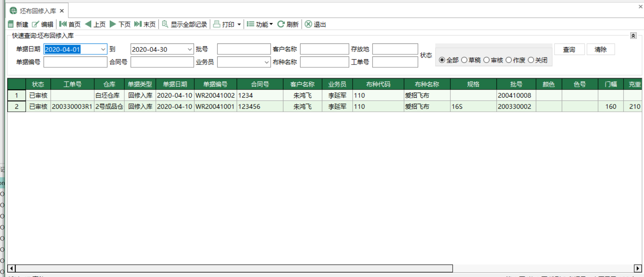Refresh the list with 刷新
The height and width of the screenshot is (277, 644).
pos(288,24)
